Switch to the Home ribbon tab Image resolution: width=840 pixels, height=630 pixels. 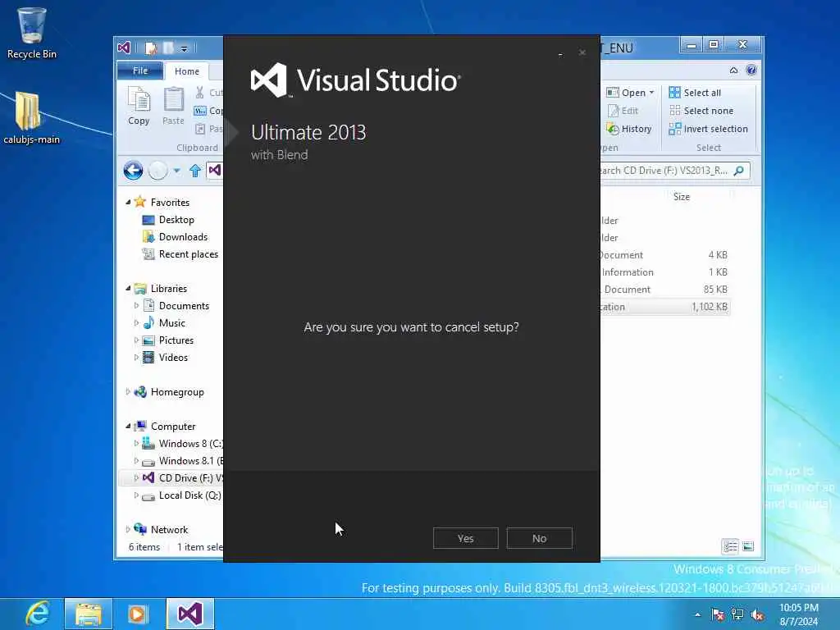[x=187, y=71]
